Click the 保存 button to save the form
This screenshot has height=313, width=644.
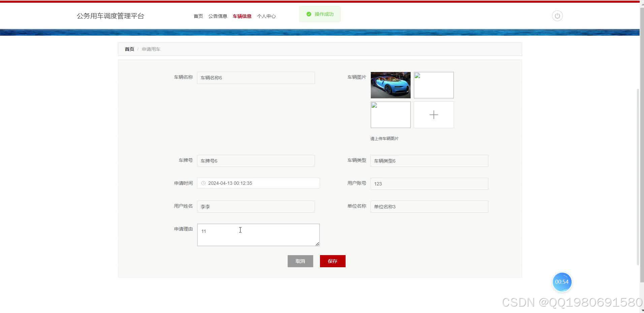[x=332, y=261]
